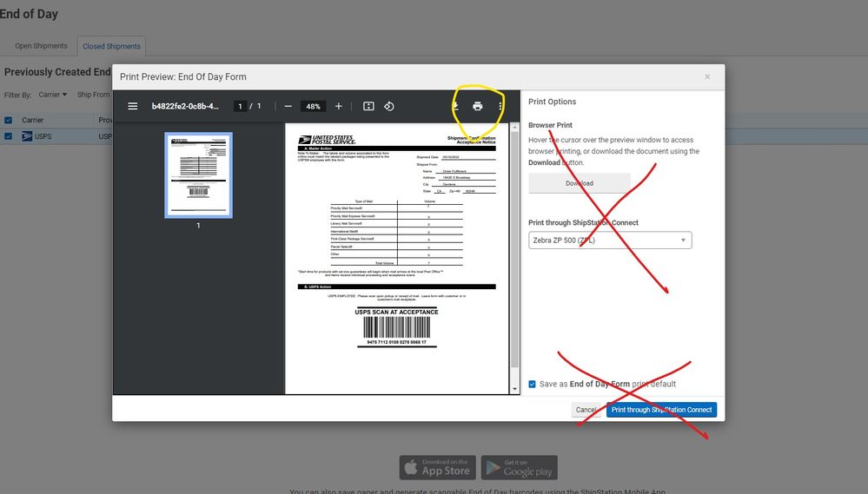The image size is (868, 494).
Task: Click the Cancel button
Action: (x=586, y=410)
